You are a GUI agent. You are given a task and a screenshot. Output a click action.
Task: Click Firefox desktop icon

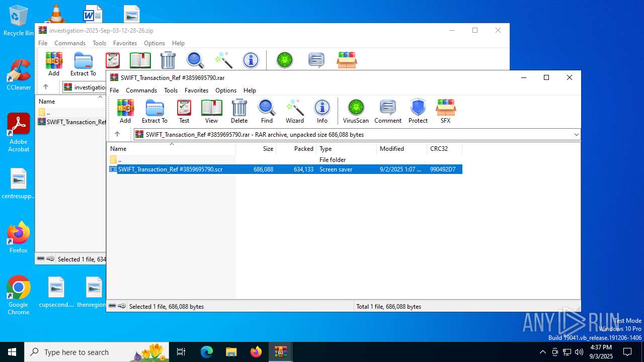click(19, 238)
